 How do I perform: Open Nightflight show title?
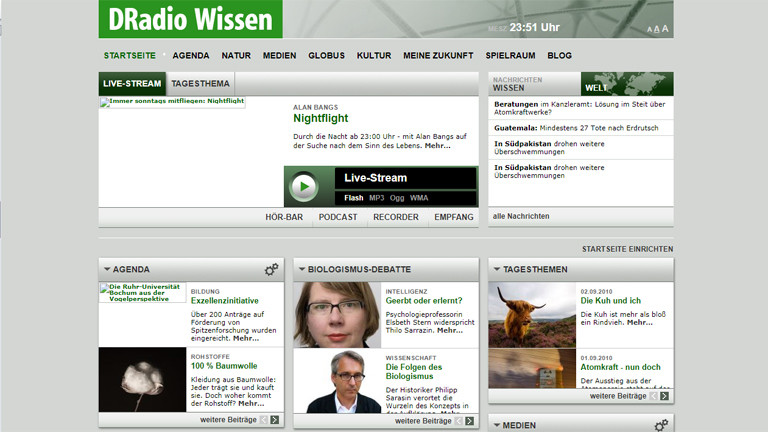coord(321,118)
